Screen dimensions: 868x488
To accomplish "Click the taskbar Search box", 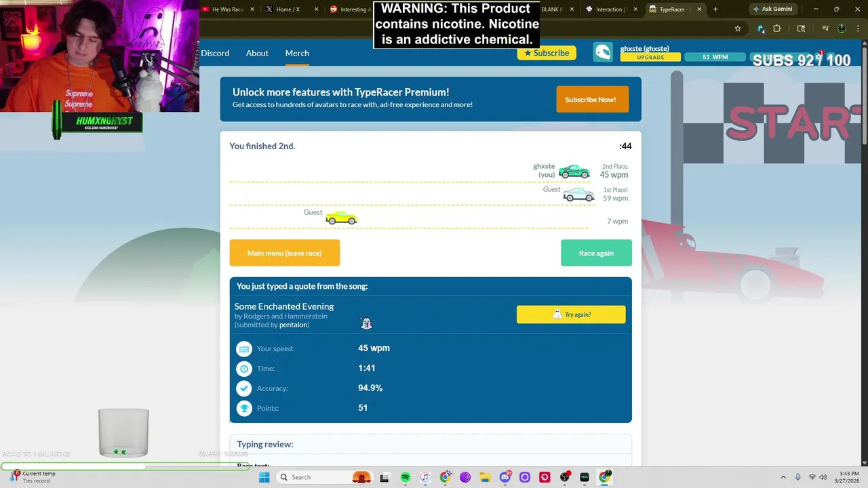I will pyautogui.click(x=323, y=477).
